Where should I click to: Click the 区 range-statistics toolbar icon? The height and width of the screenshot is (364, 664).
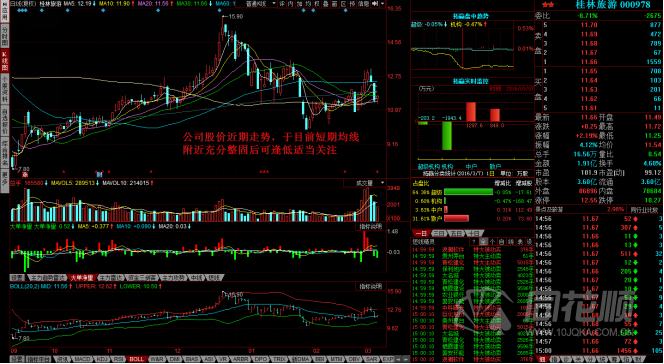[344, 4]
